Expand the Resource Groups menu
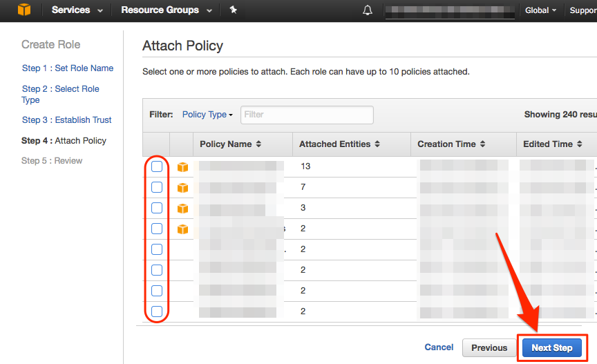The height and width of the screenshot is (364, 597). tap(165, 10)
